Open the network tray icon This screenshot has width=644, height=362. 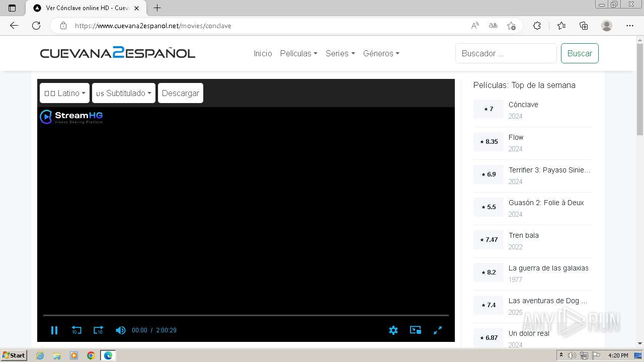point(584,355)
